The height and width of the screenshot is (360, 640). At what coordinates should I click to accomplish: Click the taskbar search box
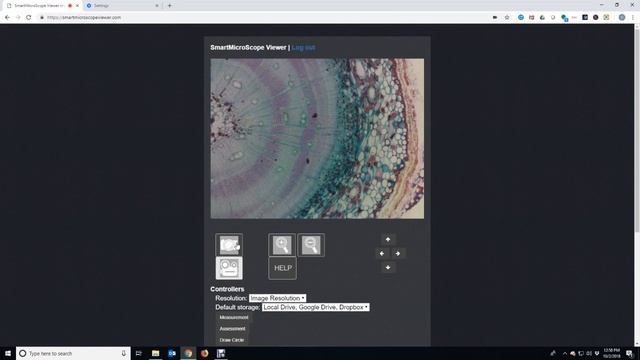click(73, 353)
